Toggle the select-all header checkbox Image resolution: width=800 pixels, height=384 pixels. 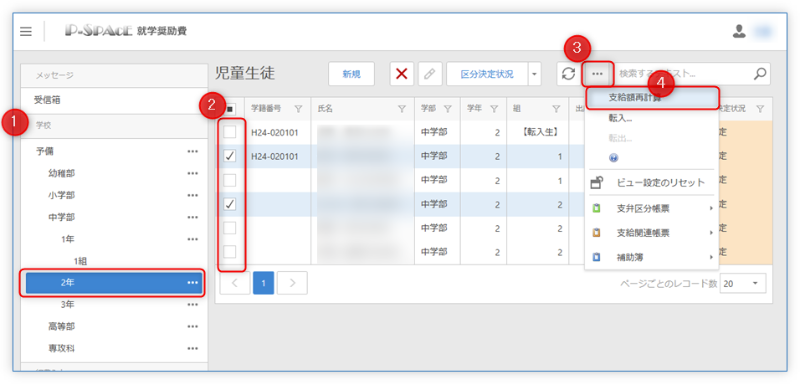230,108
